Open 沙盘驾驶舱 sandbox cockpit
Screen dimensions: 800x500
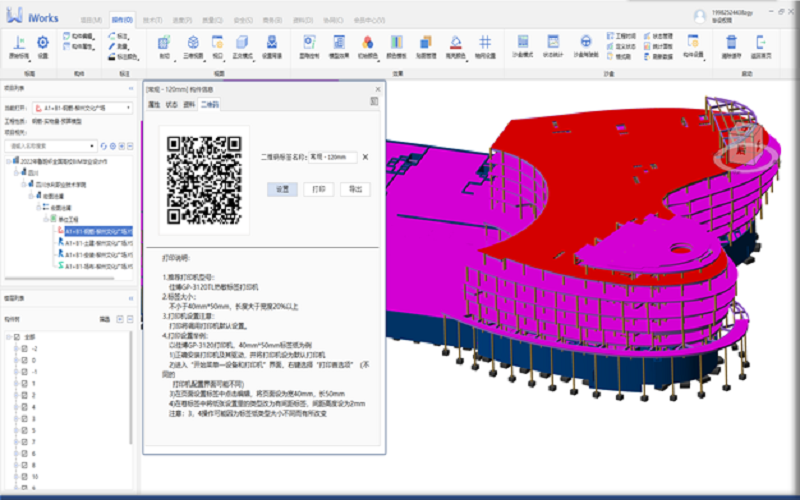click(x=586, y=45)
